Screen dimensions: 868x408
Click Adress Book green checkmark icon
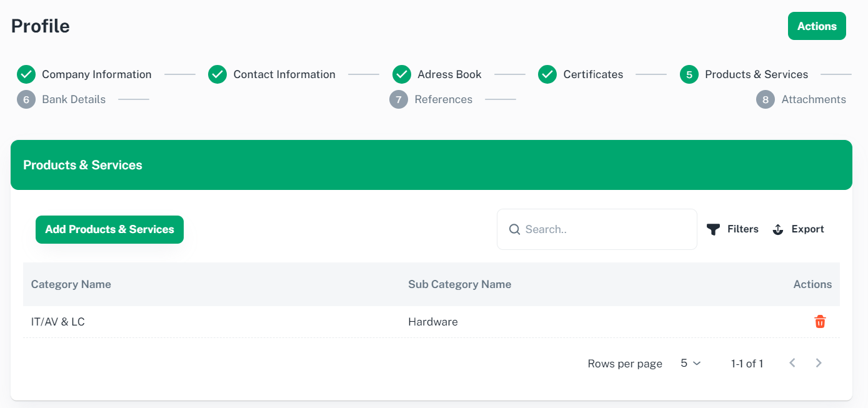402,74
